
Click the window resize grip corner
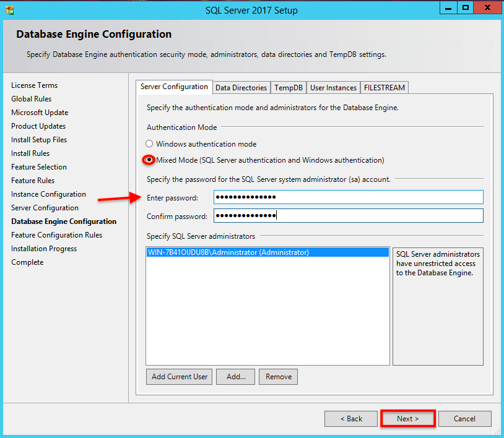[498, 432]
